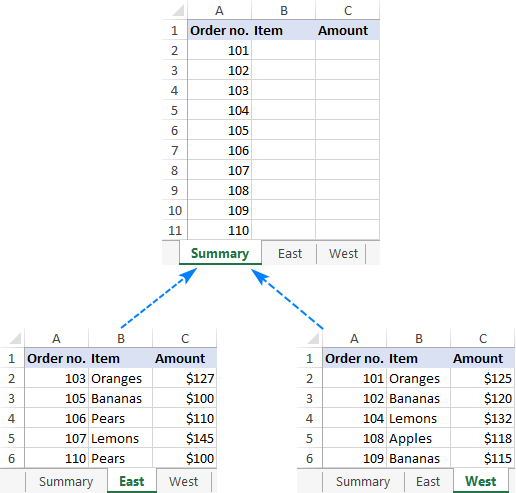
Task: Select column B header in East sheet
Action: tap(121, 338)
